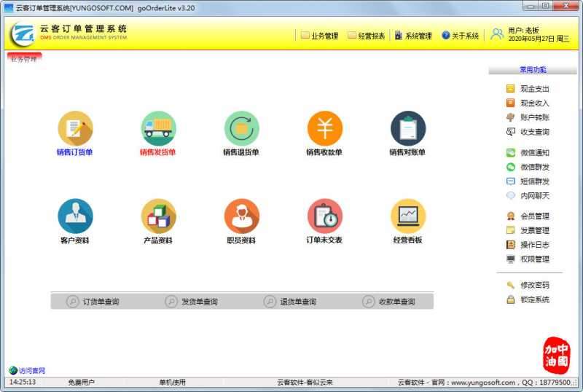Viewport: 583px width, 392px height.
Task: Click 现金支出 in the sidebar
Action: pyautogui.click(x=528, y=89)
